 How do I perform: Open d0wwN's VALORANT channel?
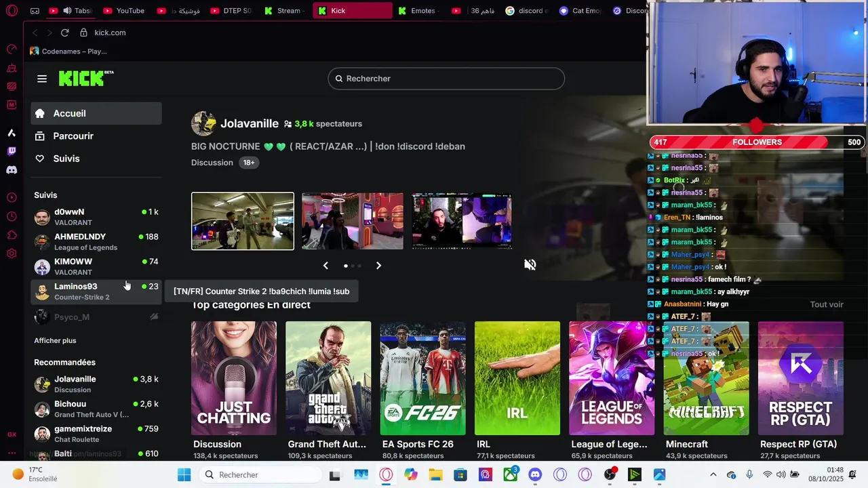[96, 217]
